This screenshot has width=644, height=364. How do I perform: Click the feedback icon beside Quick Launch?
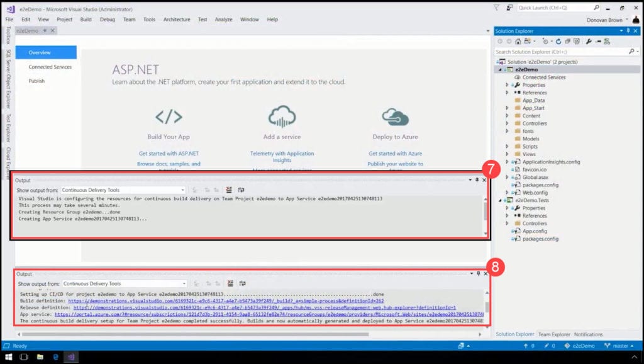pos(509,8)
